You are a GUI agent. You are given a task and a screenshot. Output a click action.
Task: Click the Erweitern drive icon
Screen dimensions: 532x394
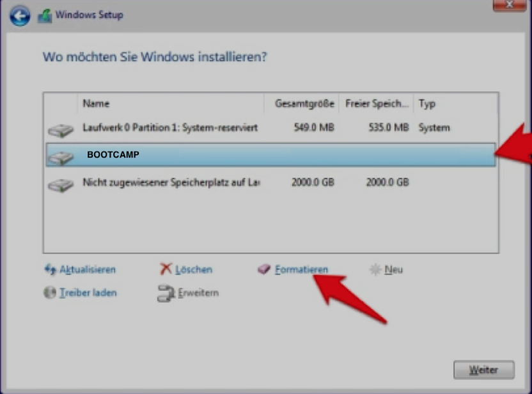coord(166,293)
